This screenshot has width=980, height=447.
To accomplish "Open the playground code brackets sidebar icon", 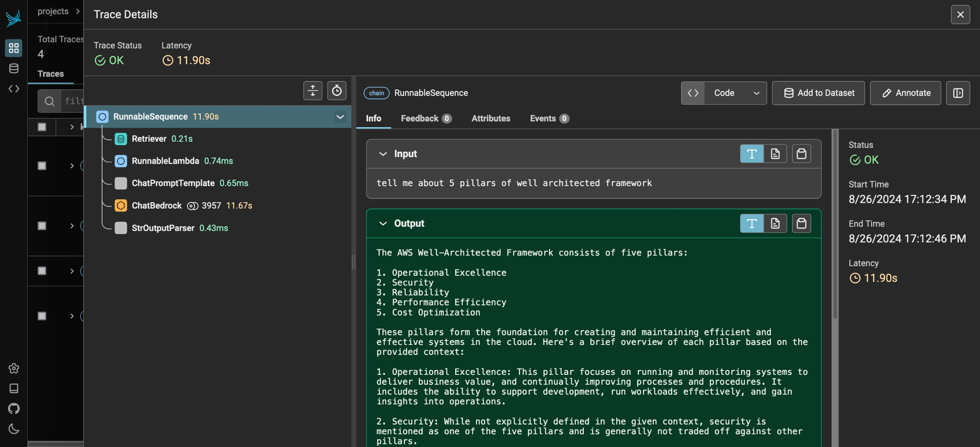I will pos(14,89).
